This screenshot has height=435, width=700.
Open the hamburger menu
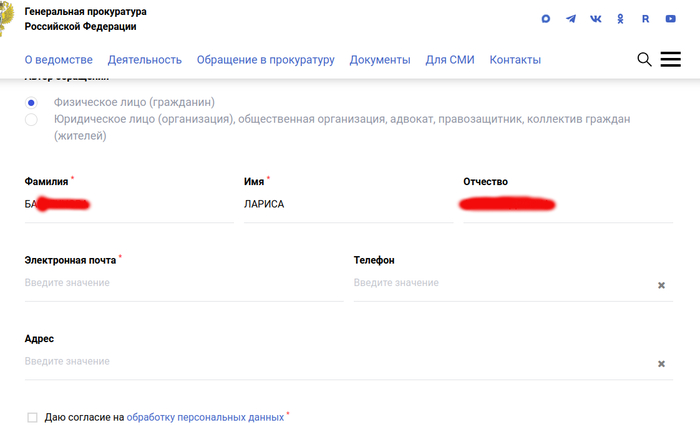coord(671,60)
